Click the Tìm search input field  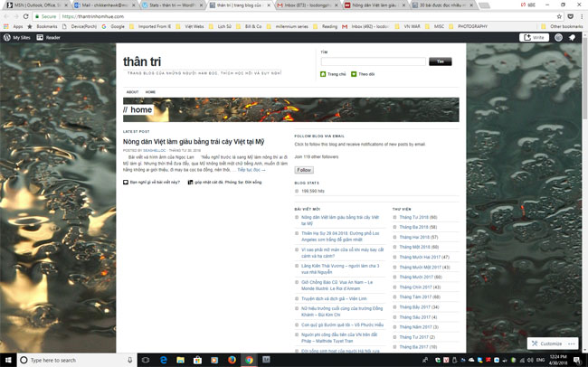pyautogui.click(x=373, y=61)
